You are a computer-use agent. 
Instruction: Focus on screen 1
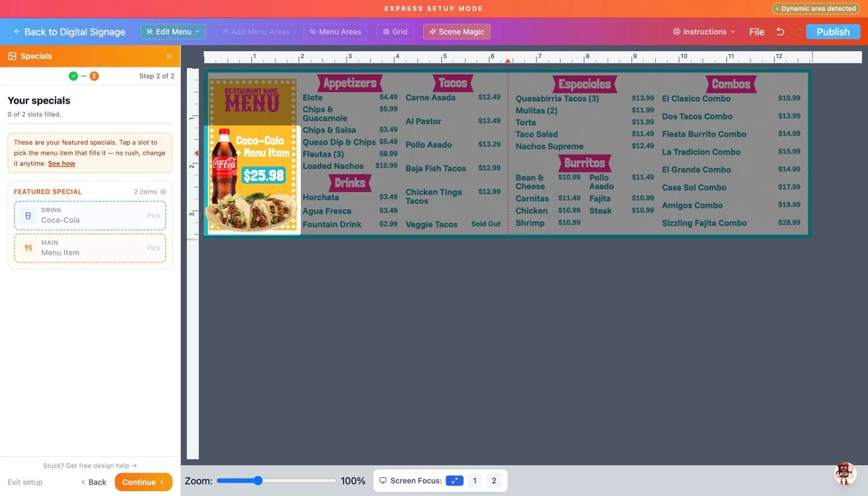475,480
